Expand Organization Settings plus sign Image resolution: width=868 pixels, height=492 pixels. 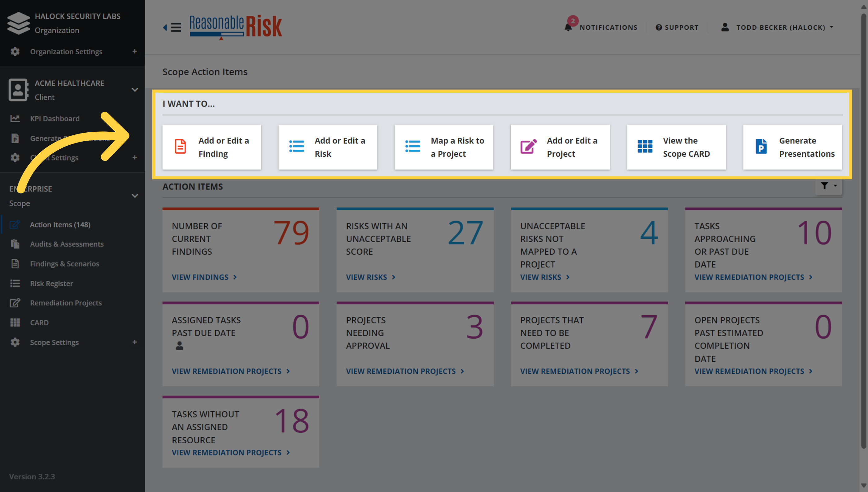(134, 51)
